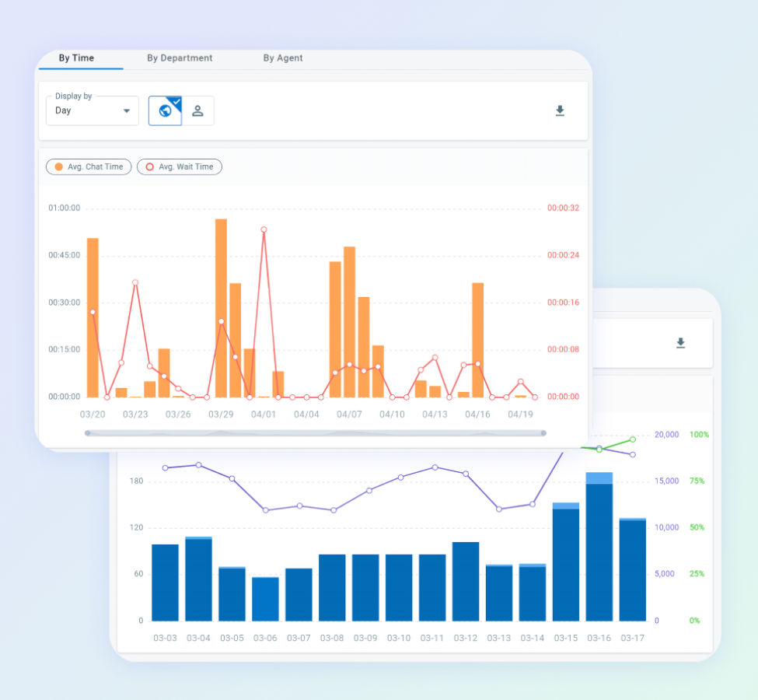758x700 pixels.
Task: Click the 10,000 purple axis label
Action: 666,527
